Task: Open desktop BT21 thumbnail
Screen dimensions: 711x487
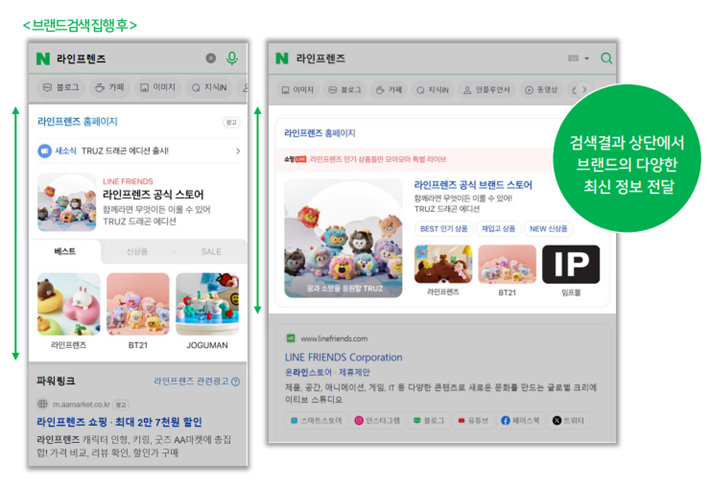Action: click(x=507, y=264)
